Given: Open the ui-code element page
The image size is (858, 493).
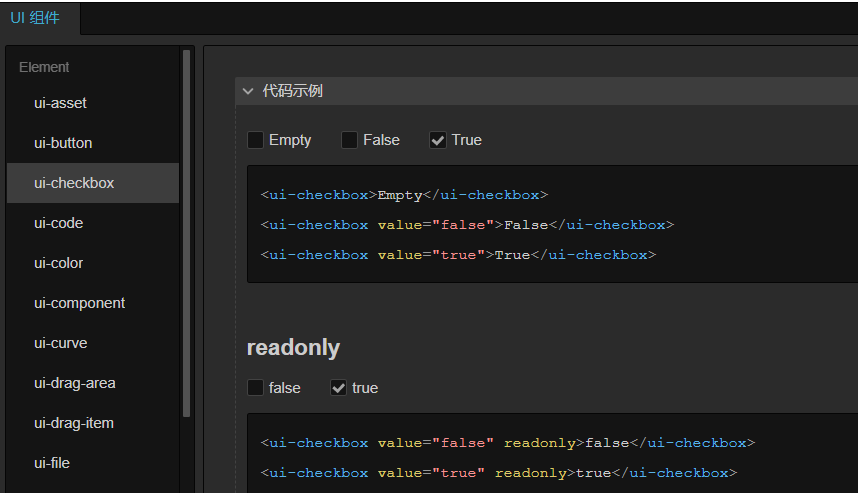Looking at the screenshot, I should [x=58, y=223].
